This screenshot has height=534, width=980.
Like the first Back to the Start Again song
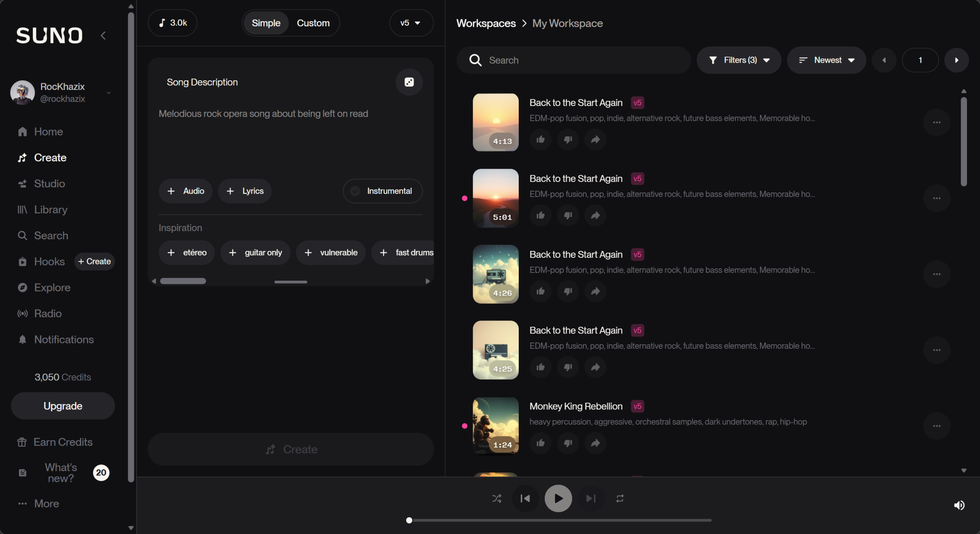(x=540, y=140)
